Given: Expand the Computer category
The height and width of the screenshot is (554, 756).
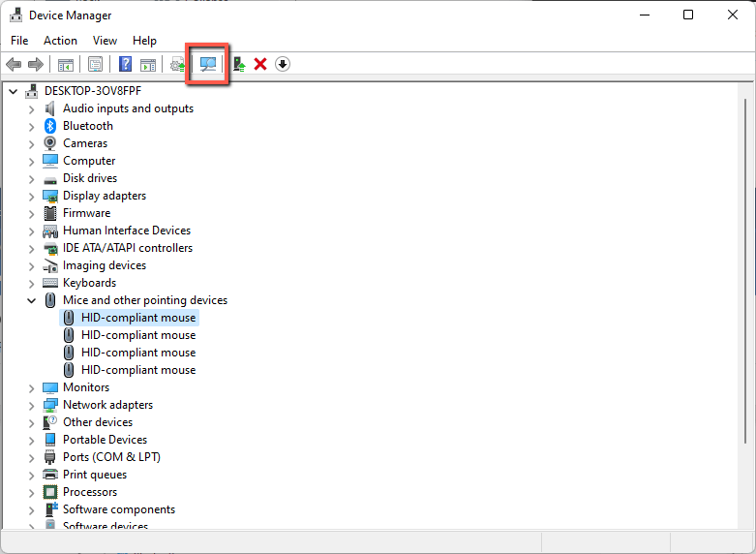Looking at the screenshot, I should coord(31,162).
